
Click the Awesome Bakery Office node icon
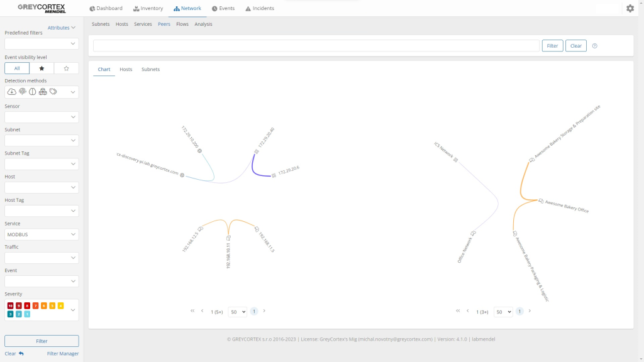pyautogui.click(x=541, y=200)
